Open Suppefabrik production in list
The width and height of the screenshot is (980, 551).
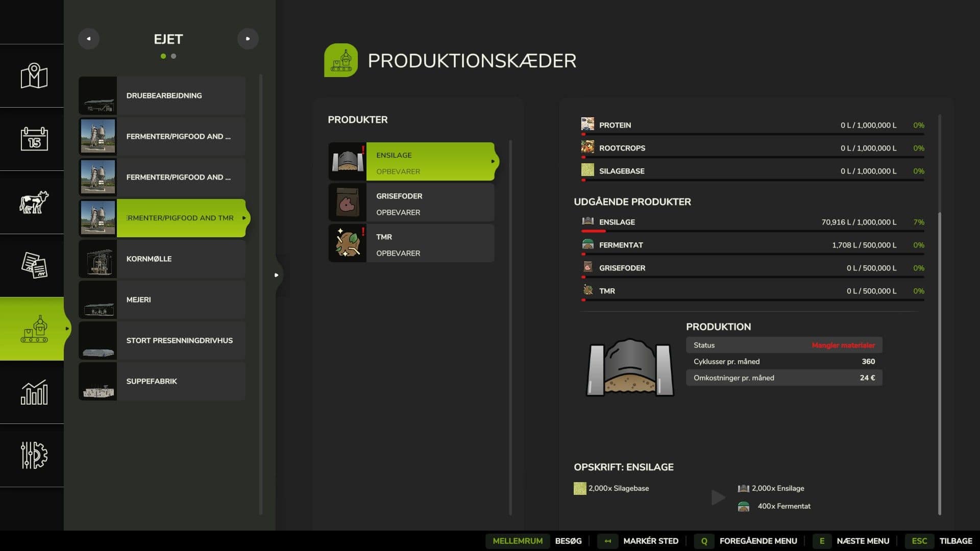coord(162,381)
